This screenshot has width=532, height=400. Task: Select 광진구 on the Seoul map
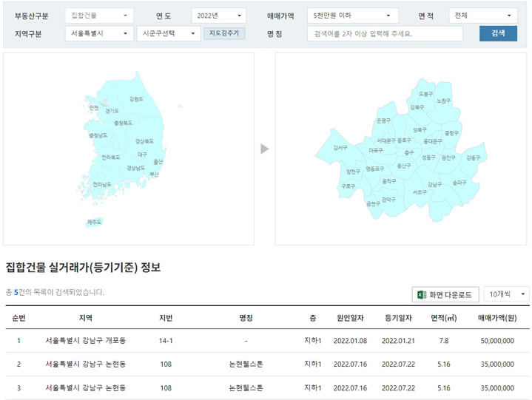click(448, 157)
